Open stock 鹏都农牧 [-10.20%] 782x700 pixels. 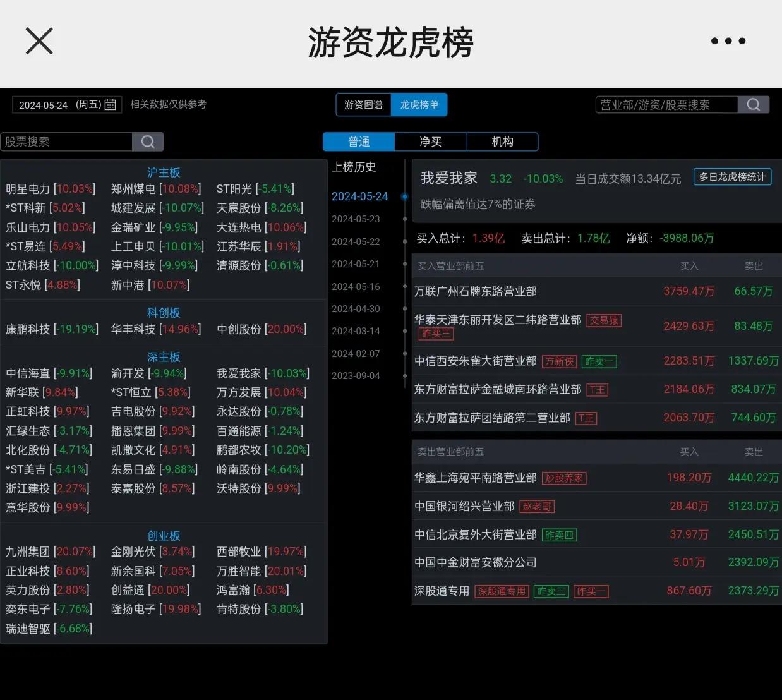tap(263, 450)
